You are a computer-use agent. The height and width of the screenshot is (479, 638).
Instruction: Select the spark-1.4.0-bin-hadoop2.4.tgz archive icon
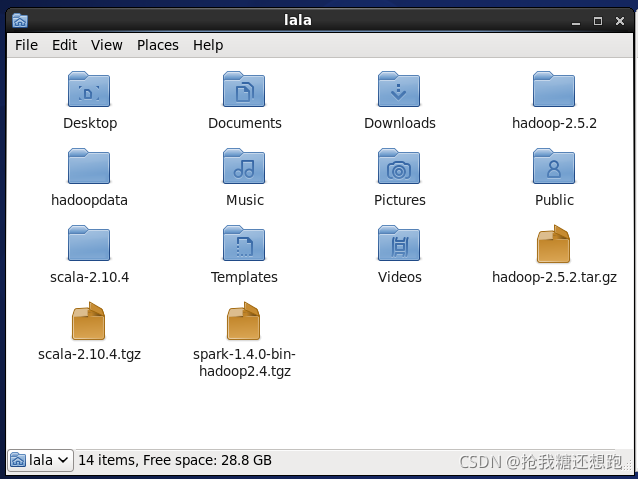(244, 321)
